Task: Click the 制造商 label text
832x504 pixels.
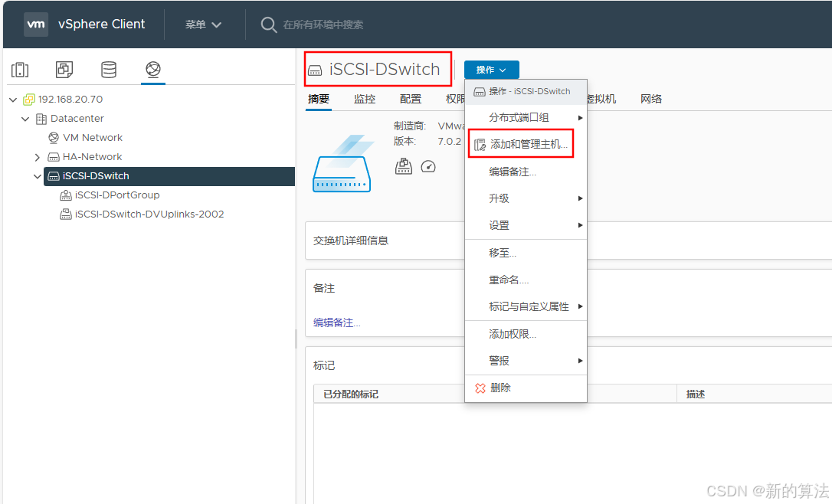Action: pyautogui.click(x=410, y=126)
